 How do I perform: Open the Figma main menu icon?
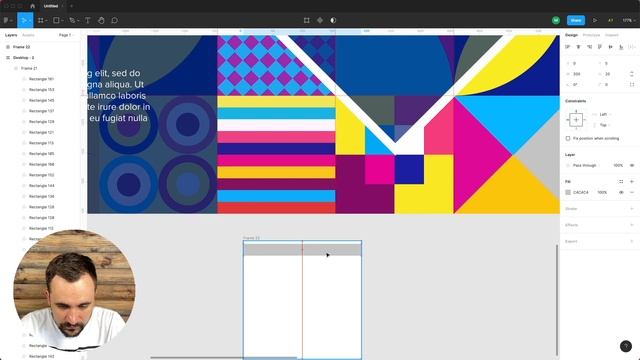(x=7, y=20)
